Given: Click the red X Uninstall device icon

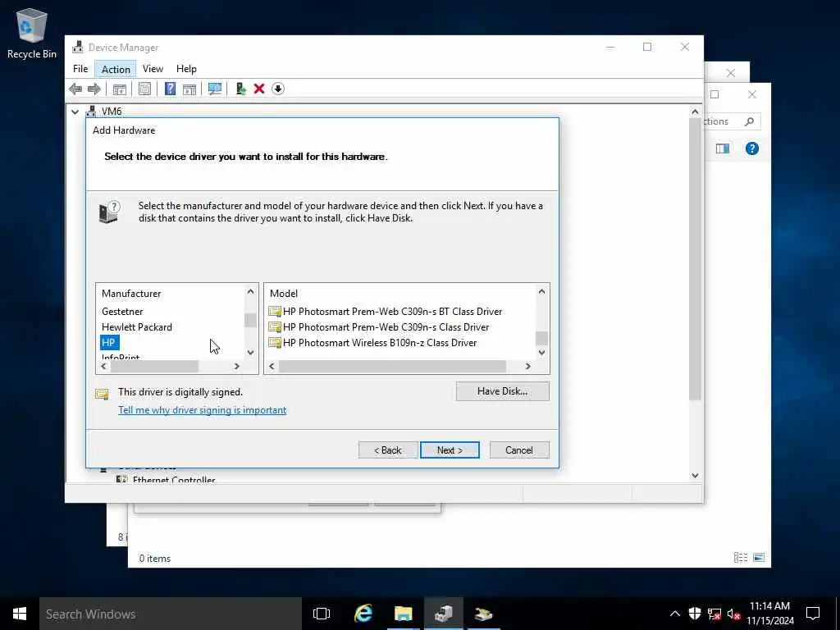Looking at the screenshot, I should click(259, 89).
